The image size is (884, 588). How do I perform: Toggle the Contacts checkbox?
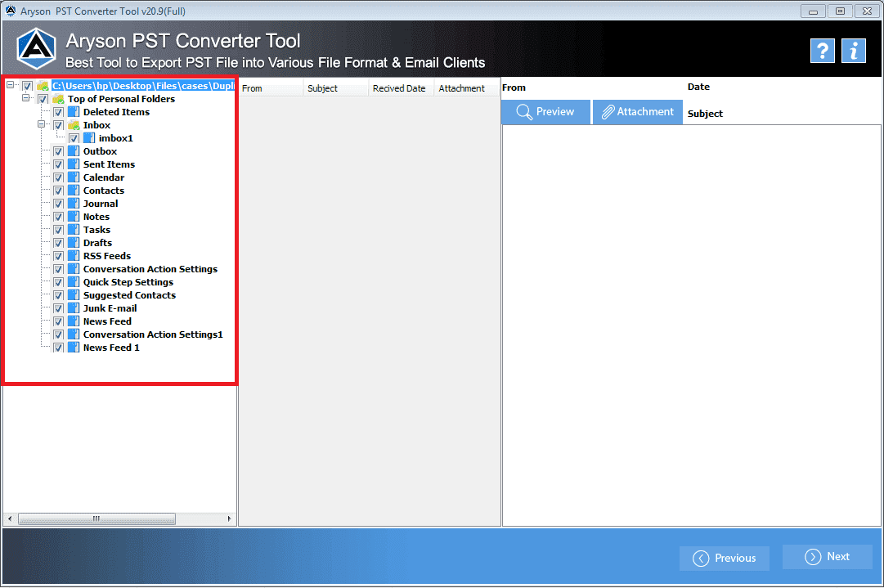(58, 191)
